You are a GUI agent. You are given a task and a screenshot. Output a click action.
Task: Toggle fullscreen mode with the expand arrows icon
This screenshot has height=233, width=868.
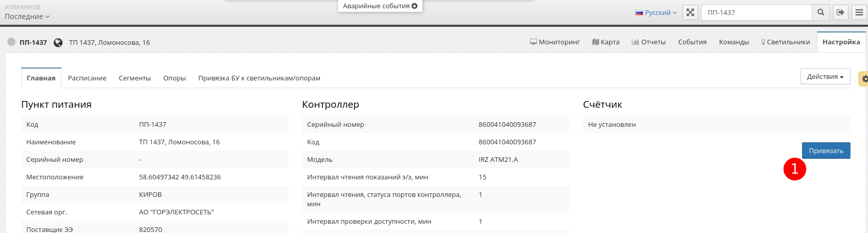click(690, 12)
